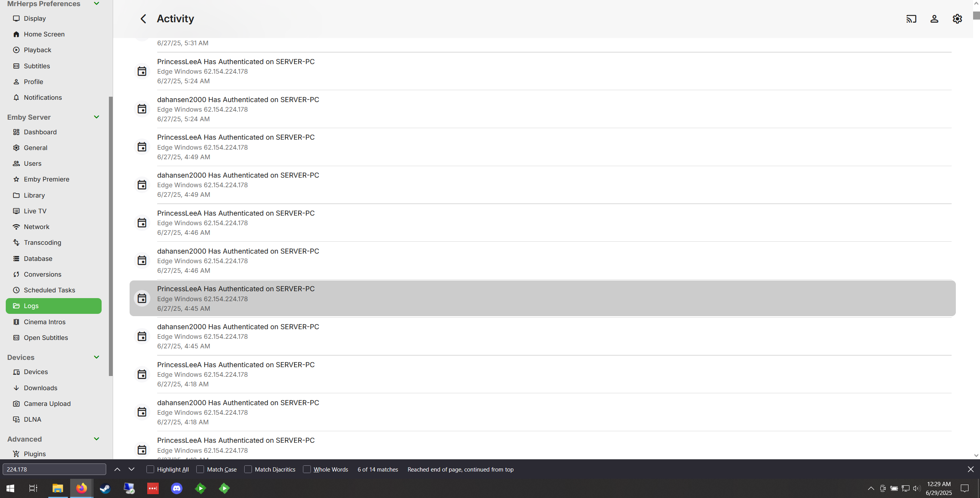The width and height of the screenshot is (980, 498).
Task: Collapse the Emby Server section
Action: (x=97, y=117)
